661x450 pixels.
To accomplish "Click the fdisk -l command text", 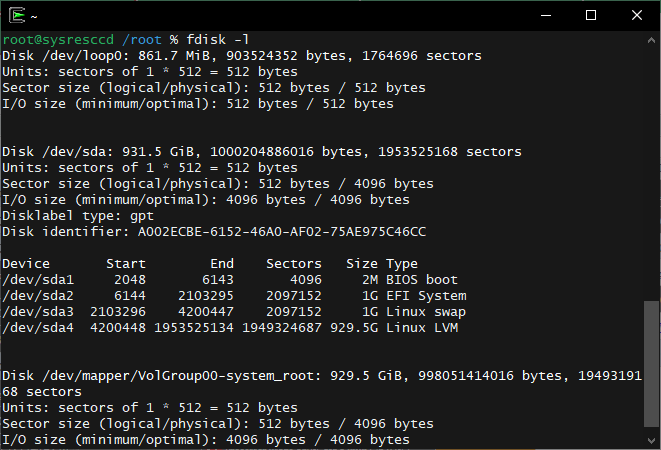I will (218, 40).
